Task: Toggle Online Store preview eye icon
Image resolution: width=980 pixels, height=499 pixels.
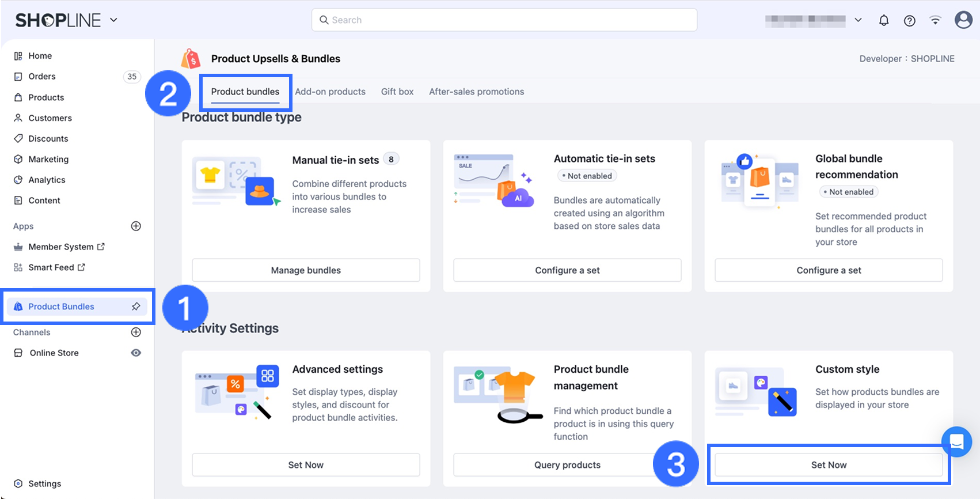Action: coord(136,353)
